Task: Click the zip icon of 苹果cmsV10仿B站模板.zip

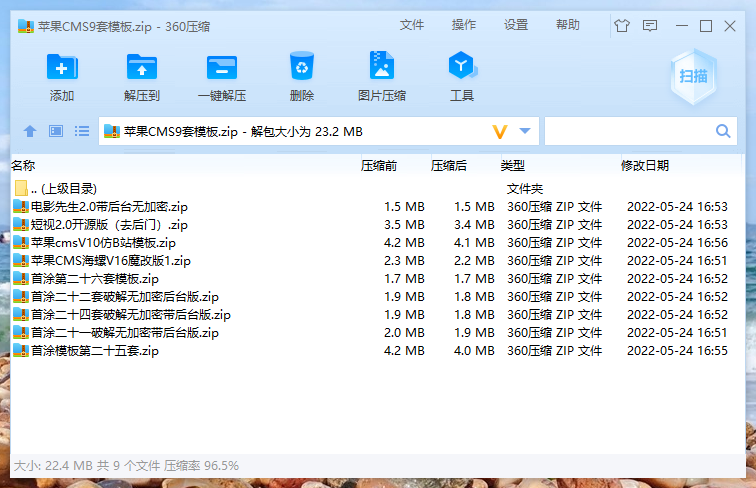Action: click(x=21, y=243)
